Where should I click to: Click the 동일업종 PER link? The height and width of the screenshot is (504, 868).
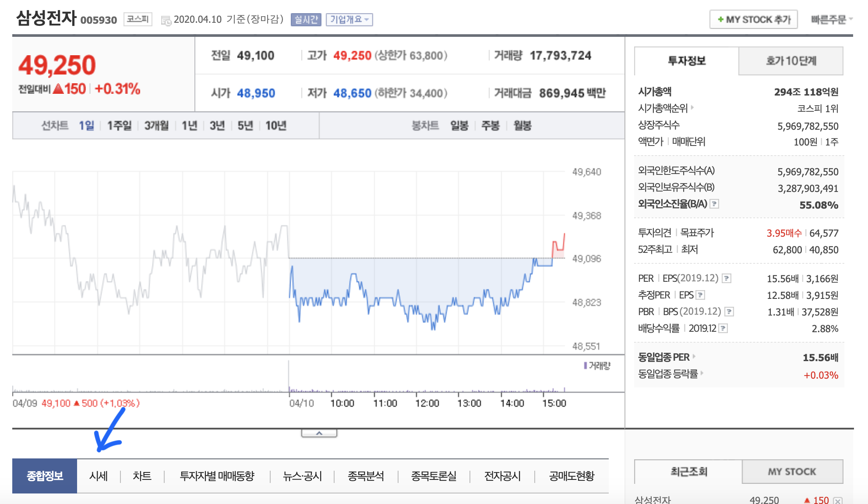[664, 357]
